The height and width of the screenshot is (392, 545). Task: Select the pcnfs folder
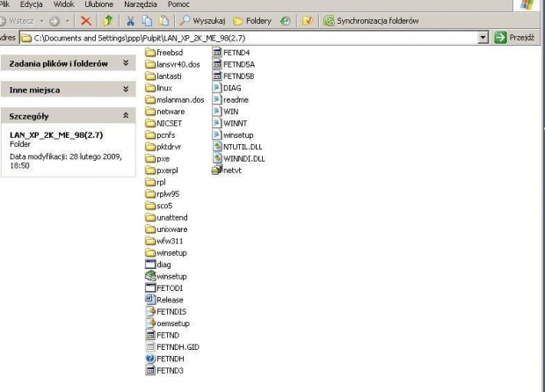(160, 135)
